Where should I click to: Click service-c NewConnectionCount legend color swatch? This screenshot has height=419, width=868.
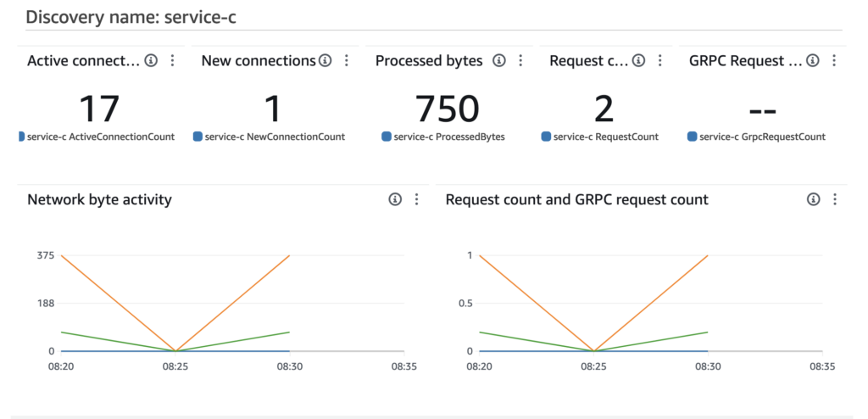coord(198,137)
